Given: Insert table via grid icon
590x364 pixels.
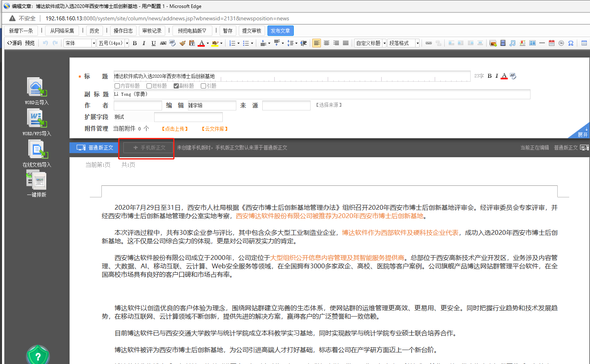Looking at the screenshot, I should pos(584,43).
